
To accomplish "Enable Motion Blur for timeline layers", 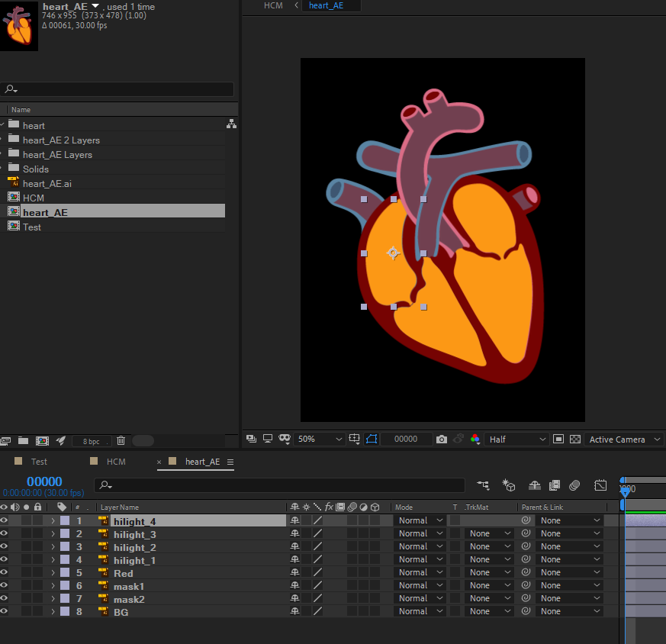I will [574, 485].
